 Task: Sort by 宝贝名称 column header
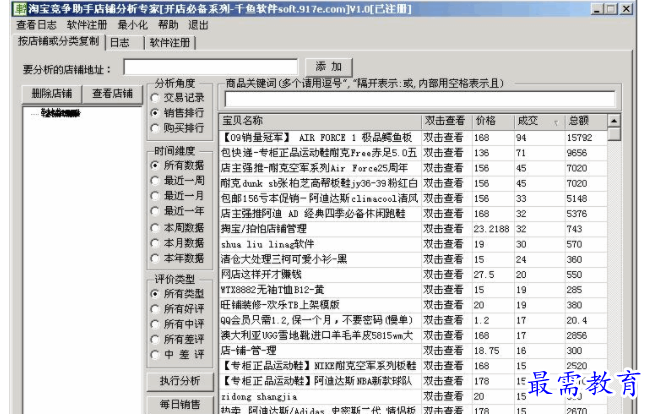[320, 121]
